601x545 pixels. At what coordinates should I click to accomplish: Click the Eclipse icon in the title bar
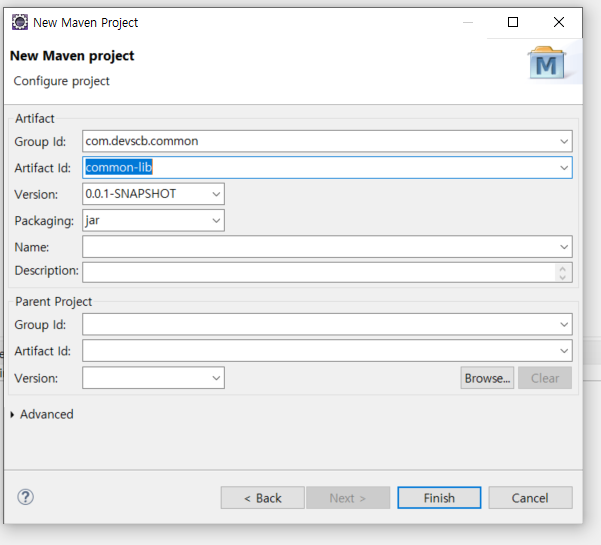pyautogui.click(x=20, y=22)
